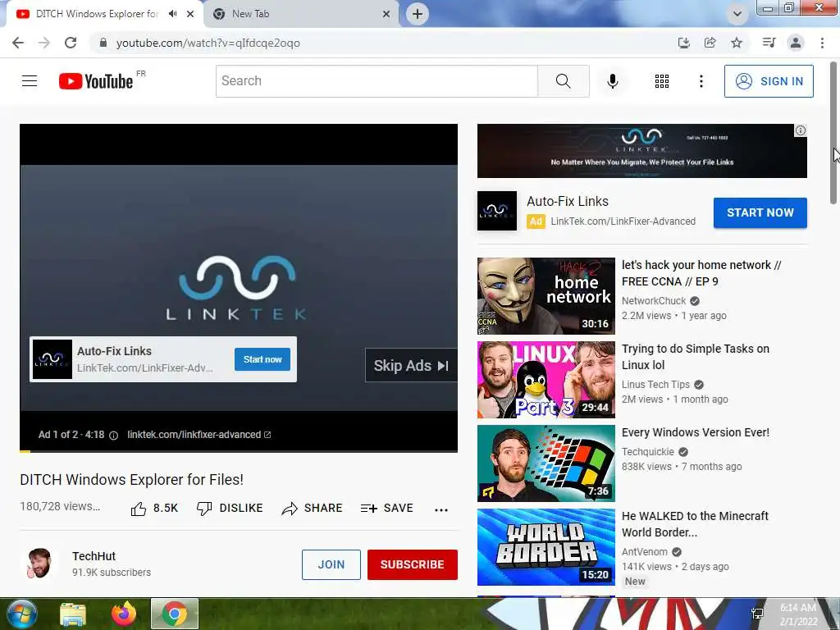The width and height of the screenshot is (840, 630).
Task: Open TechHut channel name link
Action: (94, 556)
